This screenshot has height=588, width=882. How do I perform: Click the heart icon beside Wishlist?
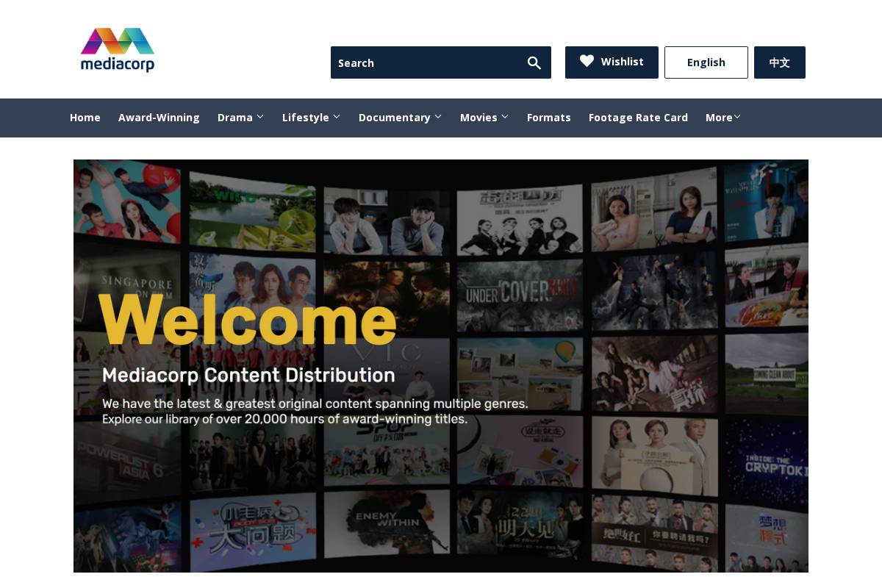click(587, 61)
